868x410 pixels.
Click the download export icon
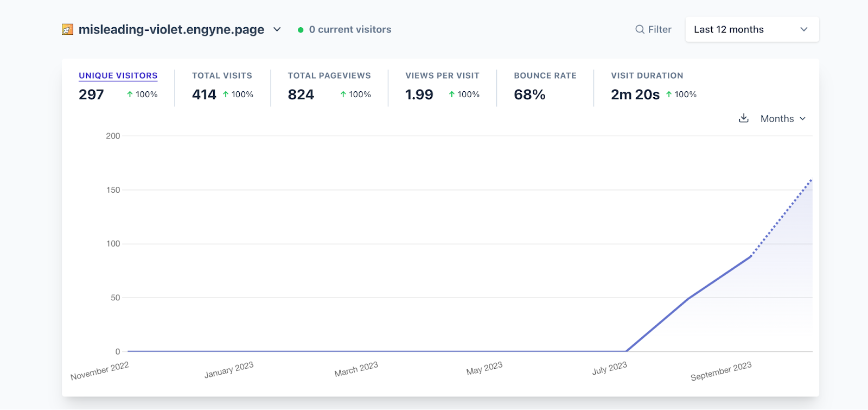[x=744, y=118]
